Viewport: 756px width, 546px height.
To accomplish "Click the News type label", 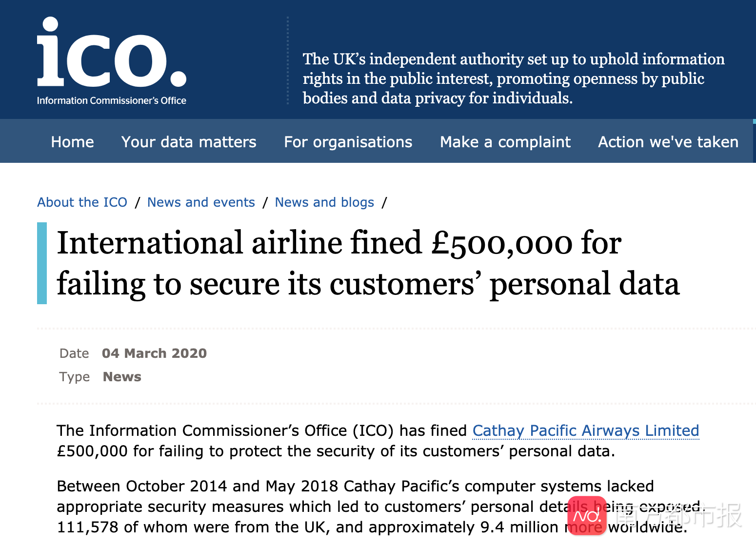I will 122,376.
